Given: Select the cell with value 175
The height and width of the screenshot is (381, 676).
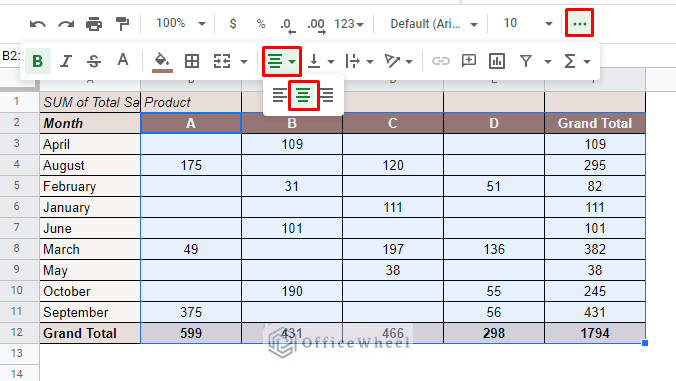Looking at the screenshot, I should (191, 166).
